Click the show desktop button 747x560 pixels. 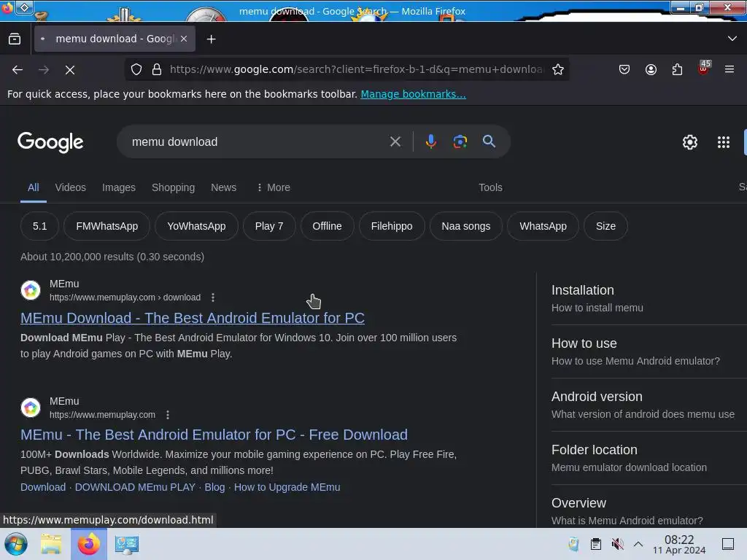click(x=728, y=544)
